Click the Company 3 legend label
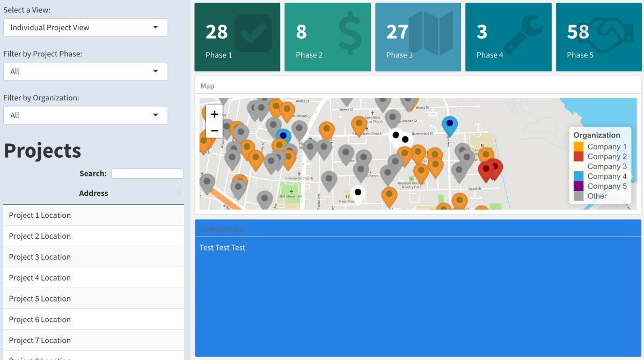This screenshot has width=644, height=360. pyautogui.click(x=607, y=166)
